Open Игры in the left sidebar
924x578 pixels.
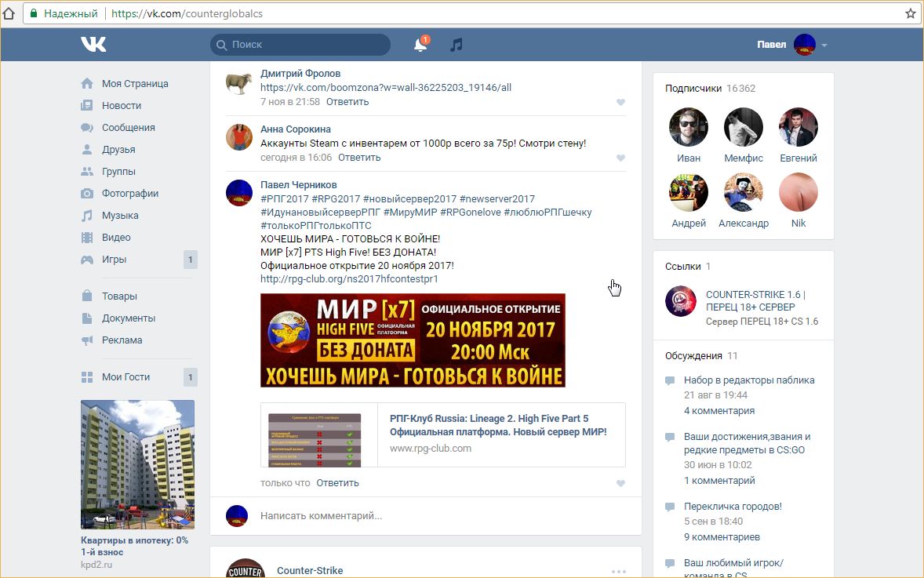click(114, 259)
